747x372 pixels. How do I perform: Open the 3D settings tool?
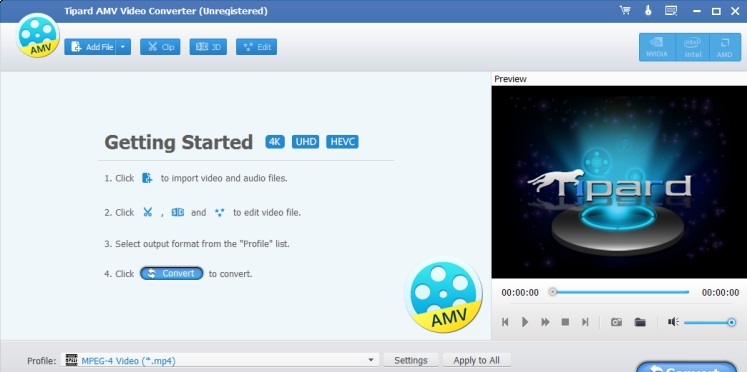pos(208,47)
